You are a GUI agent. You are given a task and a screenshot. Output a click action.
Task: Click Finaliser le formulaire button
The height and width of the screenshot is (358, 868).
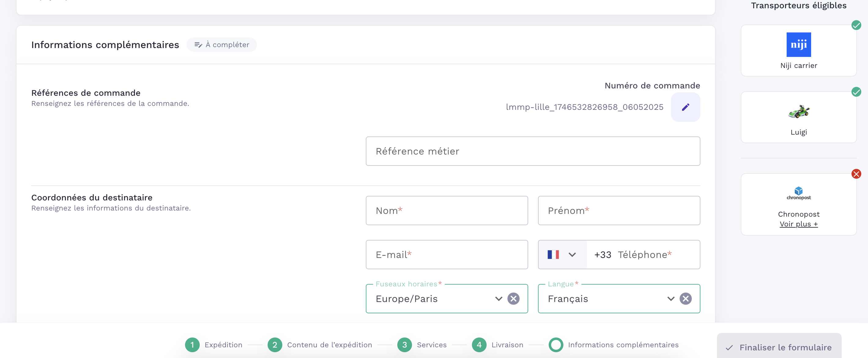coord(779,347)
